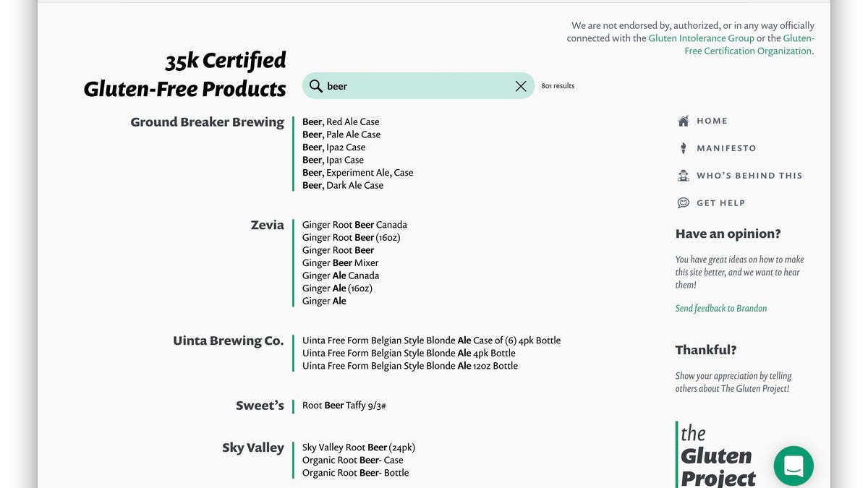Select the Ground Breaker Brewing brand heading
This screenshot has height=488, width=868.
pyautogui.click(x=207, y=122)
